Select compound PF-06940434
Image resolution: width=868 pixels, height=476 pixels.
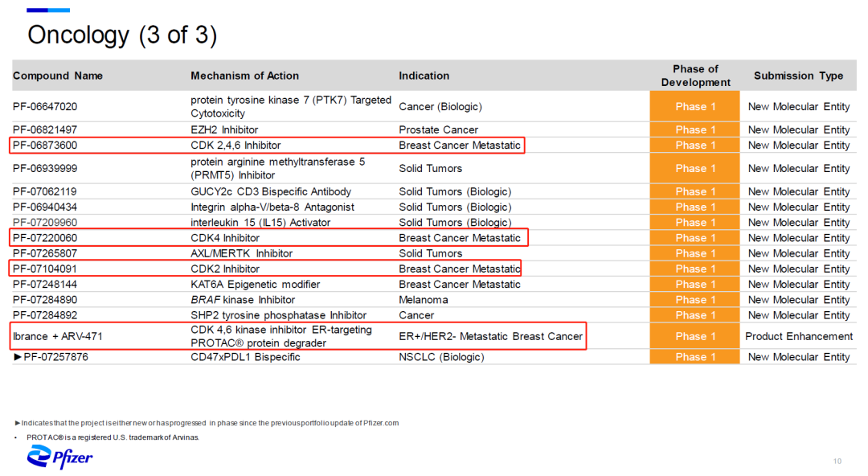pos(45,207)
